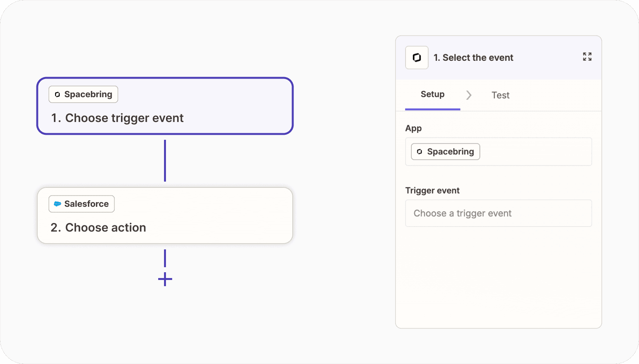Expand the event panel to full screen
Viewport: 639px width, 364px height.
[587, 57]
